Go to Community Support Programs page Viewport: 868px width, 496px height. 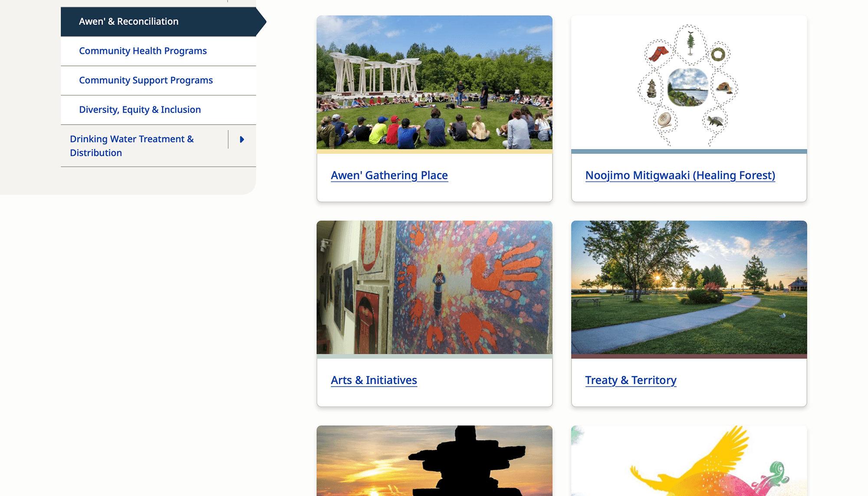(x=146, y=80)
